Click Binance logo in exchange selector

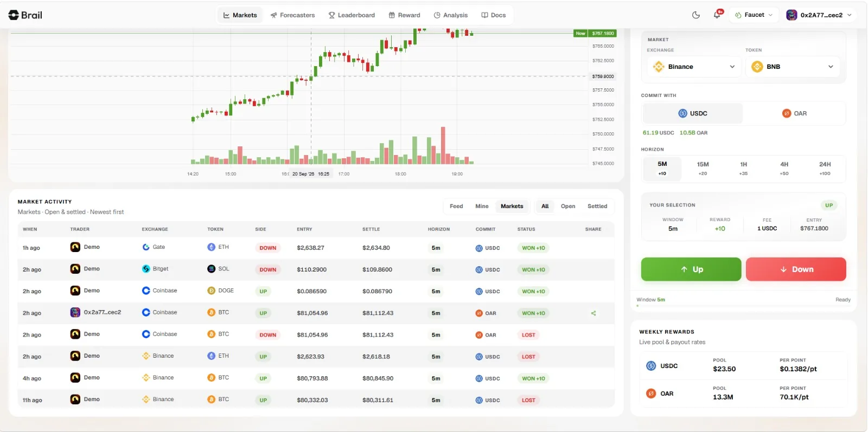(659, 67)
